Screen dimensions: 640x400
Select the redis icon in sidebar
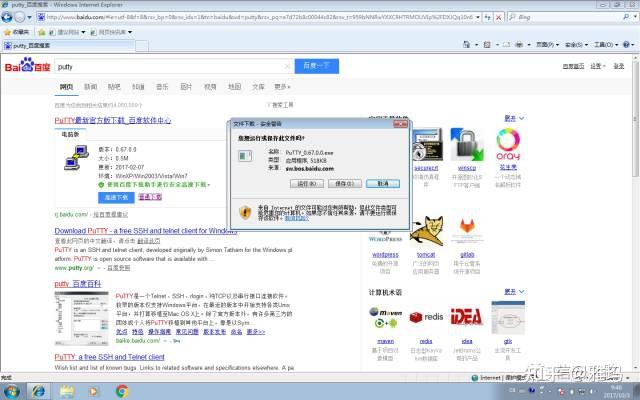pyautogui.click(x=427, y=317)
